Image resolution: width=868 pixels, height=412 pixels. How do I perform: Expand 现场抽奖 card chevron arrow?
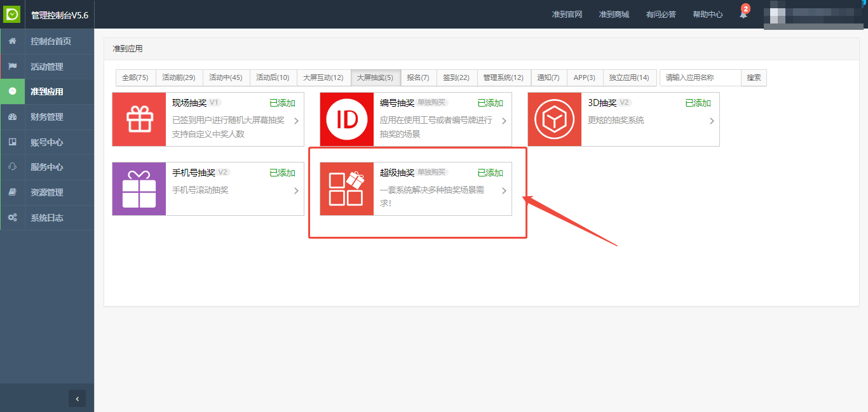(x=296, y=121)
